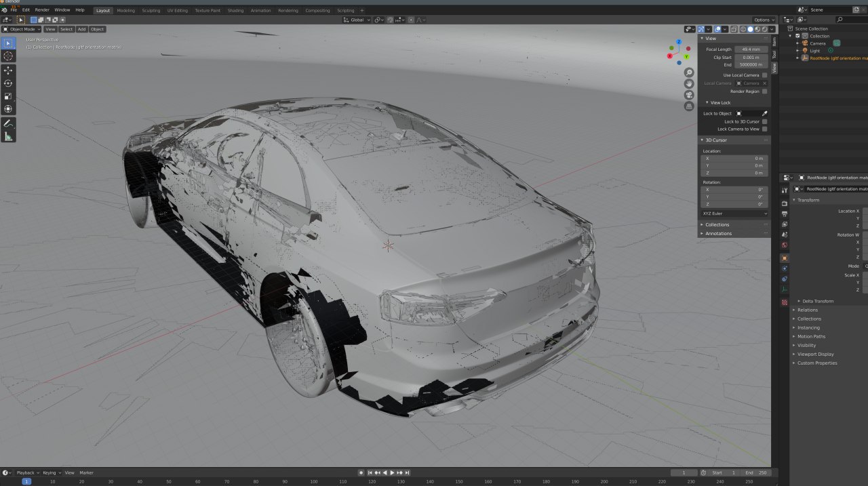Screen dimensions: 868x486
Task: Open the Tool properties tab icon
Action: (785, 191)
